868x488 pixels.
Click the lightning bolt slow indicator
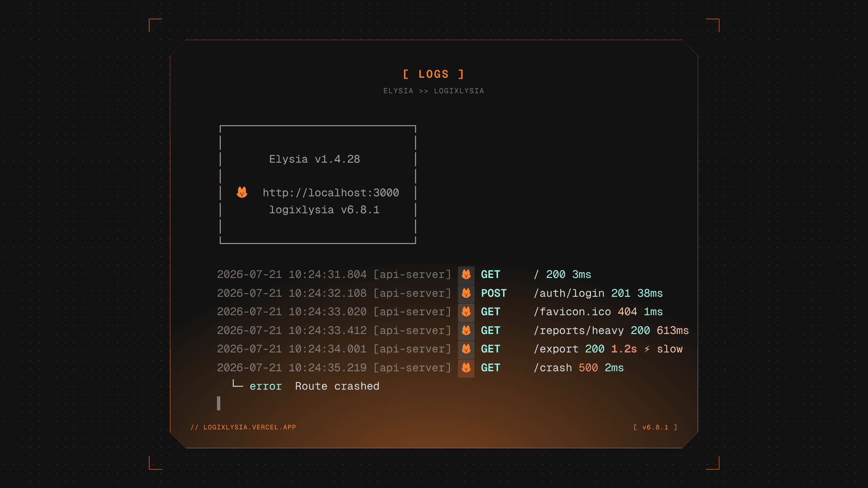click(647, 349)
